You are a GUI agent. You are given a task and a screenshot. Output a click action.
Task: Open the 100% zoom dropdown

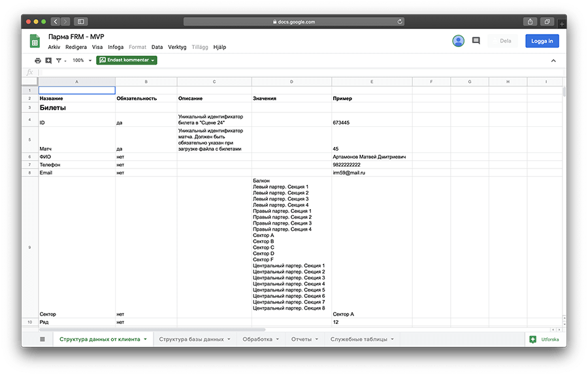(x=81, y=60)
